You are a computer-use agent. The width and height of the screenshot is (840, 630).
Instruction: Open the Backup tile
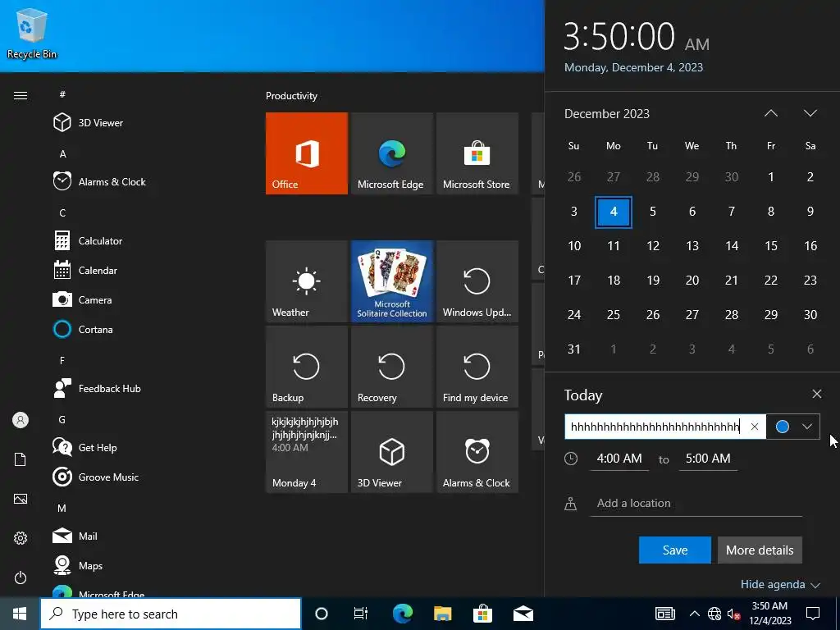[307, 367]
